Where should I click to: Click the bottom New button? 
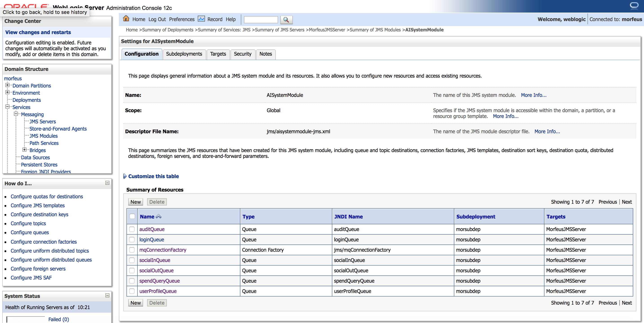[135, 303]
